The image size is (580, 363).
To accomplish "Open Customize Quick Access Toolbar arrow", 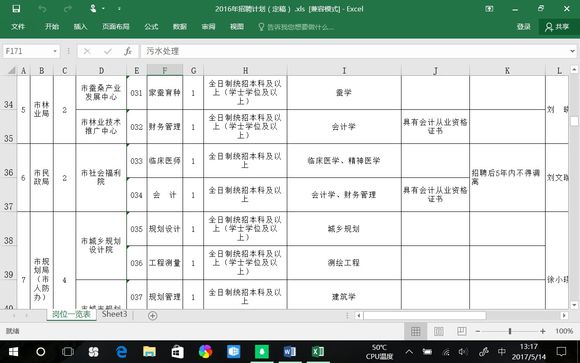I will coord(119,9).
